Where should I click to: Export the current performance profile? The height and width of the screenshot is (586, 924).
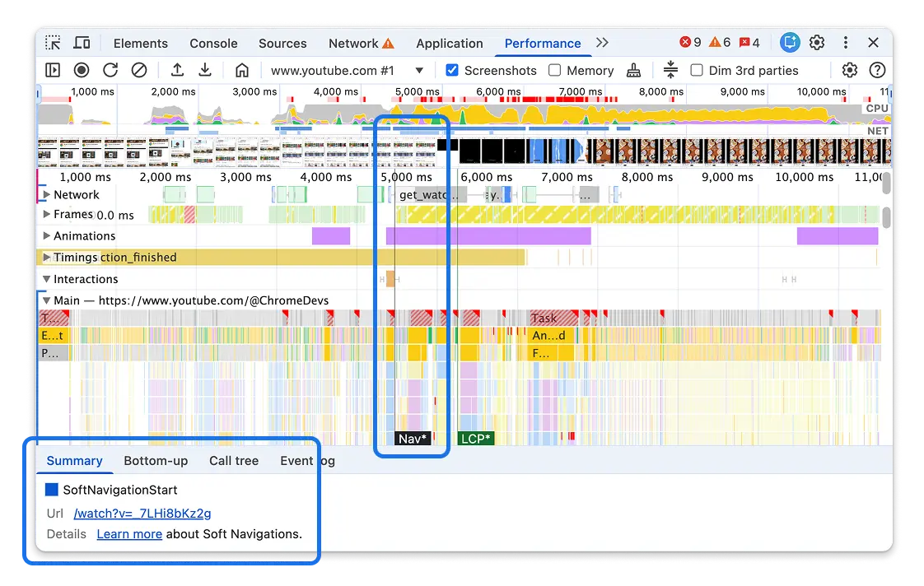[x=204, y=70]
